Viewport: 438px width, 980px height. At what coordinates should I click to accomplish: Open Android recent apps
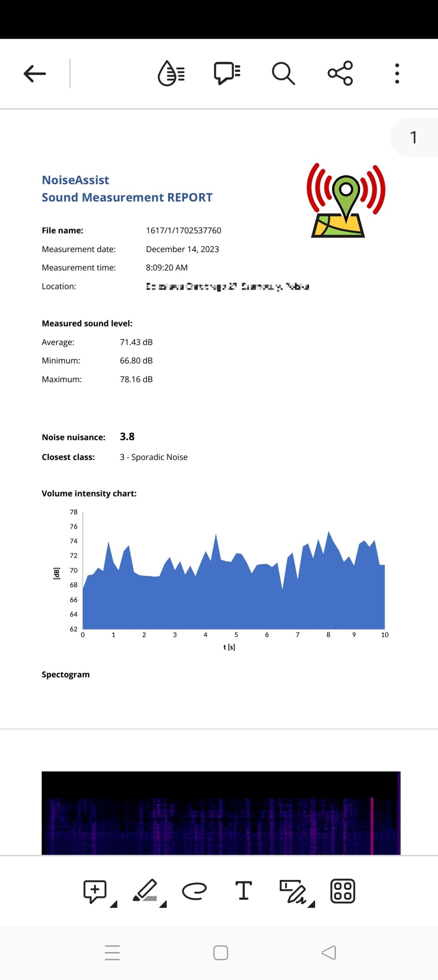[x=112, y=953]
